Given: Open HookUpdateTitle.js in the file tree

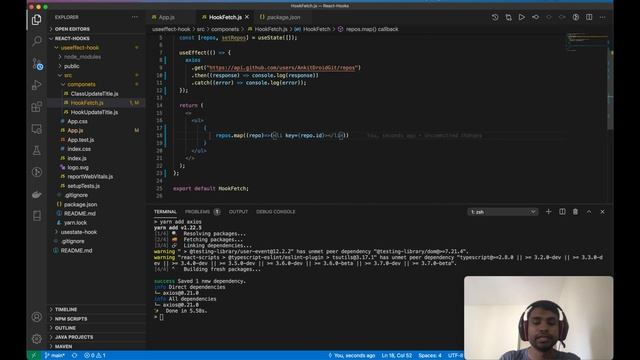Looking at the screenshot, I should point(94,112).
